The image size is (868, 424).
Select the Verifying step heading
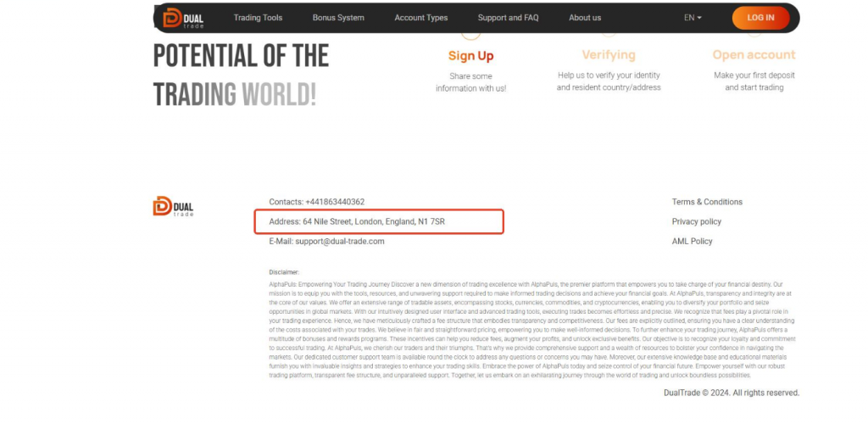(609, 55)
